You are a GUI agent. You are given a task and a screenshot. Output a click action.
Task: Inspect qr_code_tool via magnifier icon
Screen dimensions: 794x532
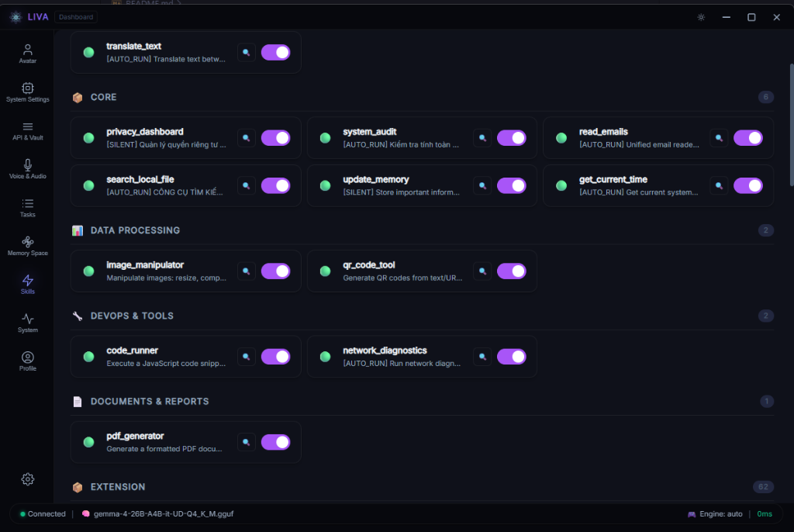(482, 271)
